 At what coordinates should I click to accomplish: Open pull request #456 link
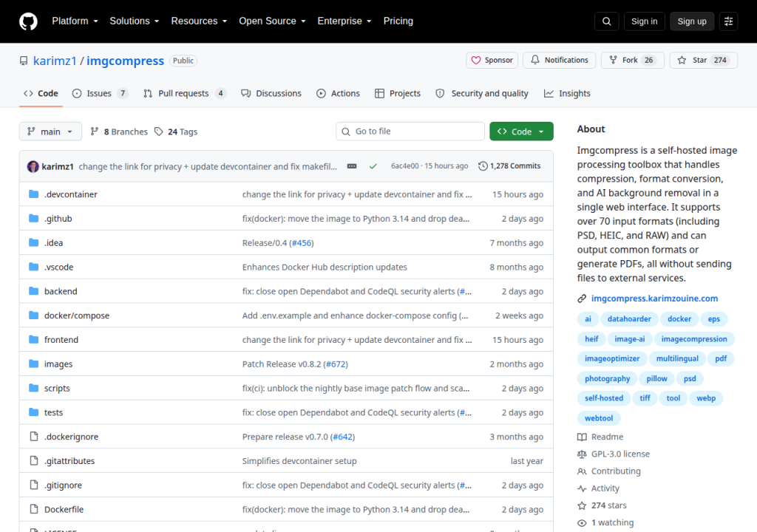point(302,243)
